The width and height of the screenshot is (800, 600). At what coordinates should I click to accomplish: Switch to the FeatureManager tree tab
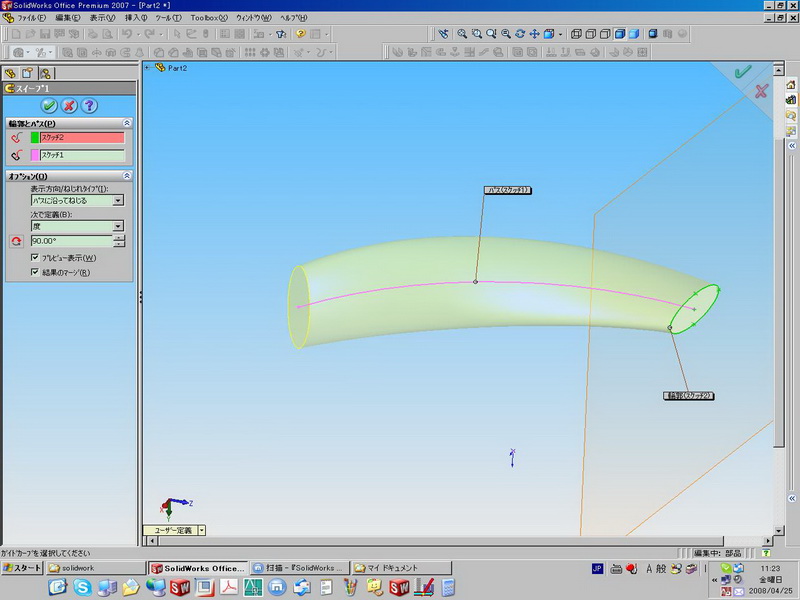tap(10, 73)
